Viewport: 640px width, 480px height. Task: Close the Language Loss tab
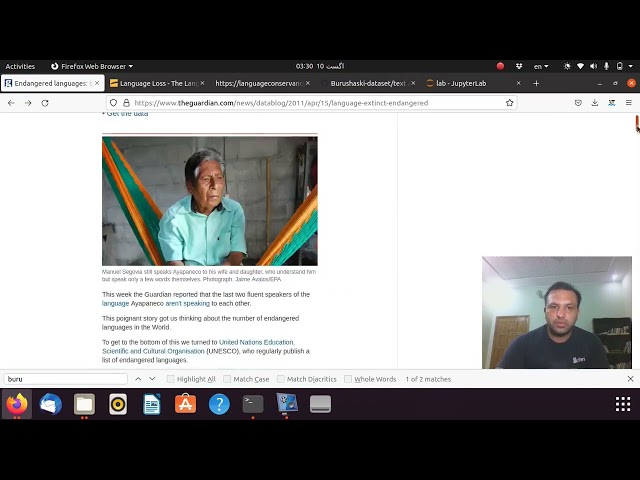[202, 83]
